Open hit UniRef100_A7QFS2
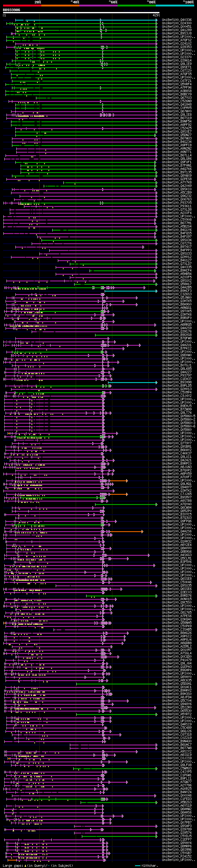197x868 pixels. point(176,40)
